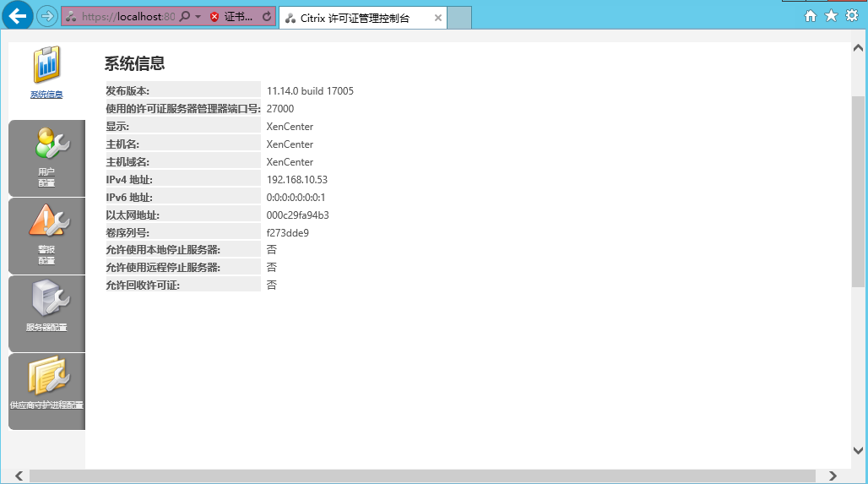Image resolution: width=868 pixels, height=484 pixels.
Task: Click 否 beside 允许回收许可证
Action: (x=272, y=286)
